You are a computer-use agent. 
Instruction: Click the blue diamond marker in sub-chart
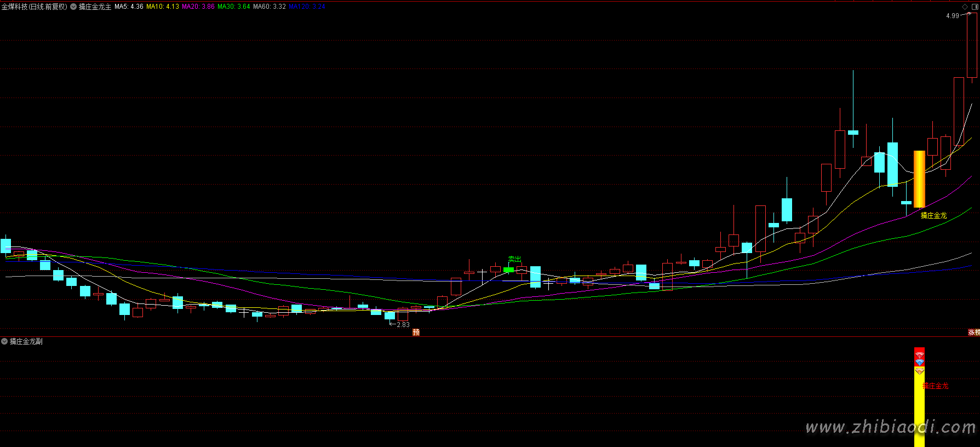[x=919, y=363]
